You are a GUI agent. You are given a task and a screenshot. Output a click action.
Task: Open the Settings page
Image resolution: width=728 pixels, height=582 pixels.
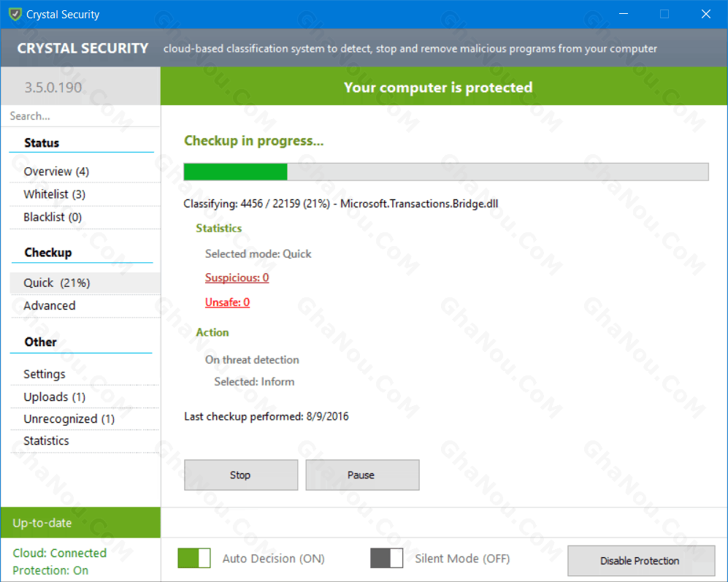coord(85,374)
